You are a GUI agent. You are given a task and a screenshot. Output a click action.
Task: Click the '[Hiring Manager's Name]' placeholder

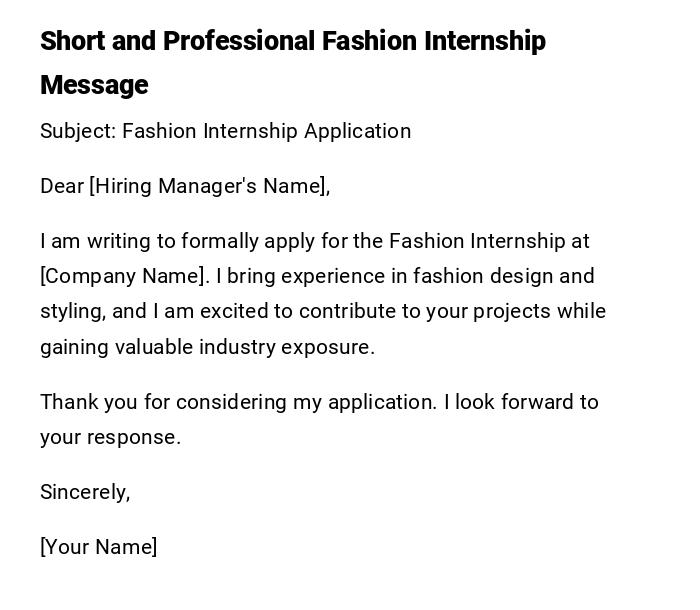pyautogui.click(x=209, y=186)
